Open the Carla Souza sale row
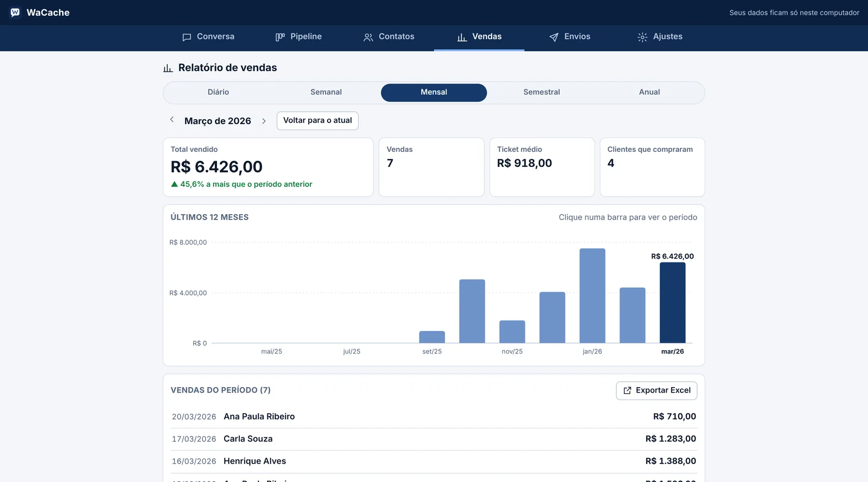Screen dimensions: 868x482 click(434, 439)
